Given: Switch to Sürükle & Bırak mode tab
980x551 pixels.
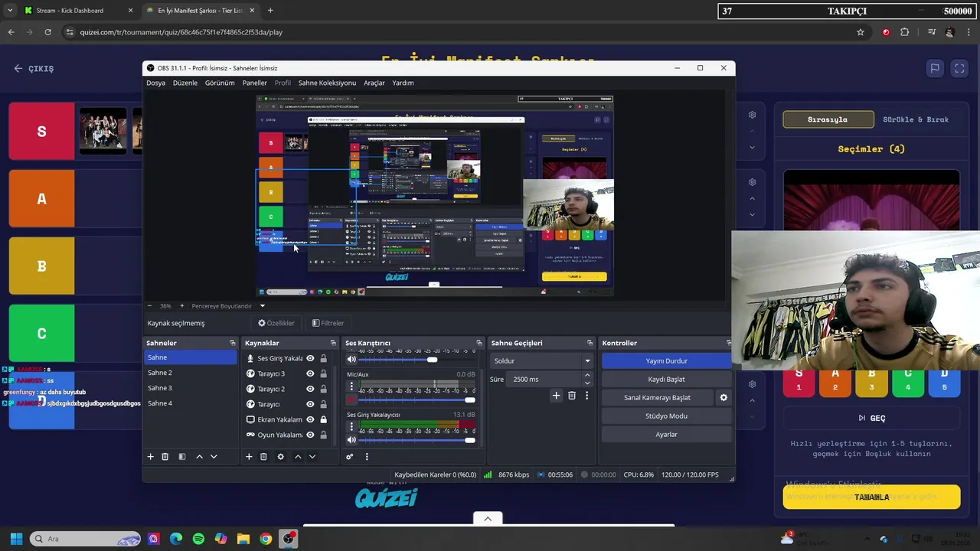Looking at the screenshot, I should (916, 119).
